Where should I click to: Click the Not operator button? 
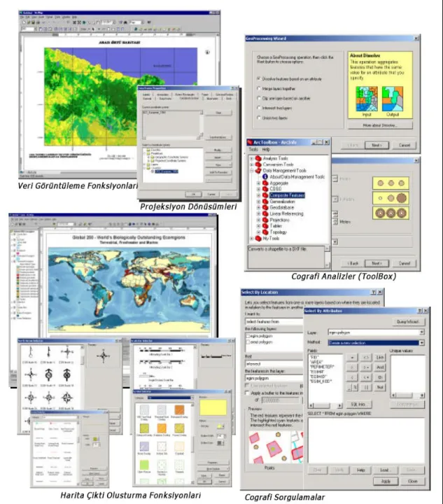(x=380, y=387)
